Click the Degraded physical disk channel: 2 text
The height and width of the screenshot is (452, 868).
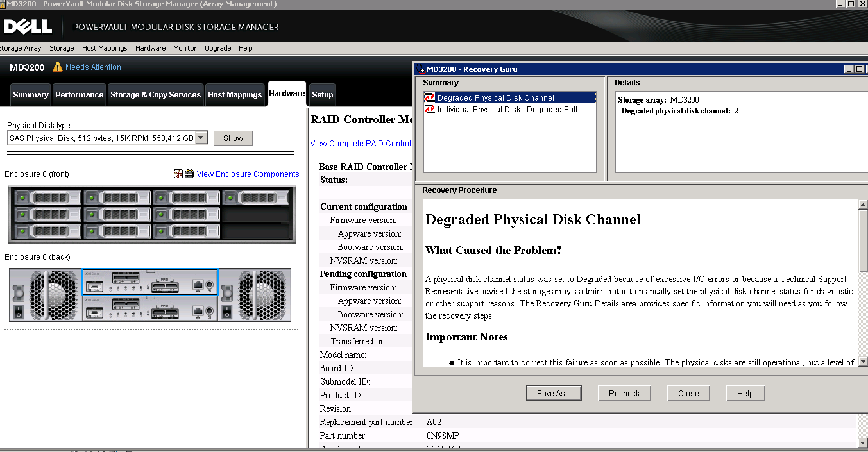(x=680, y=111)
